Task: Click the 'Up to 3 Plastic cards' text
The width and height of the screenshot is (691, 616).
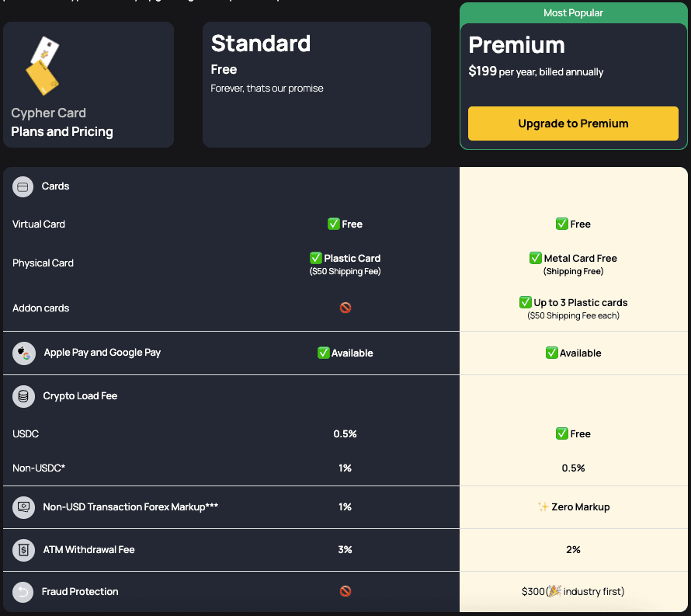Action: 581,302
